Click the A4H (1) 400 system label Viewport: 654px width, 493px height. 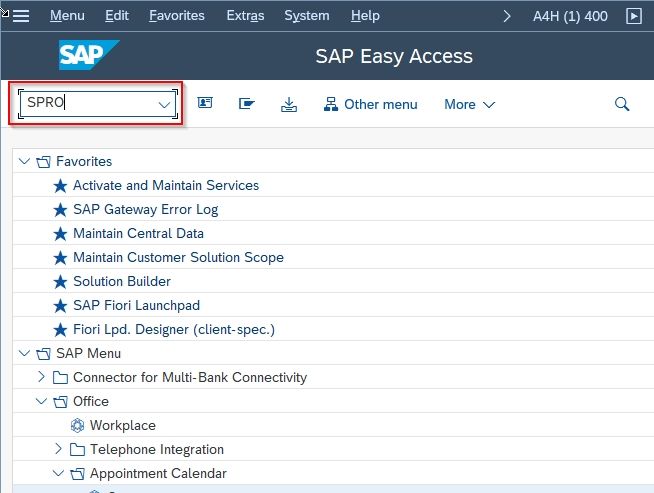click(570, 16)
